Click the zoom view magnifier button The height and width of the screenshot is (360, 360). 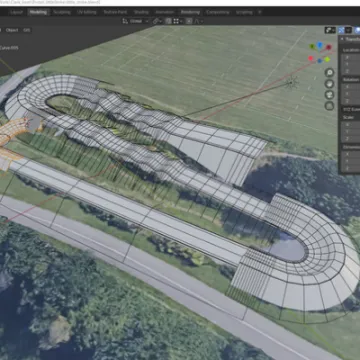pos(329,72)
